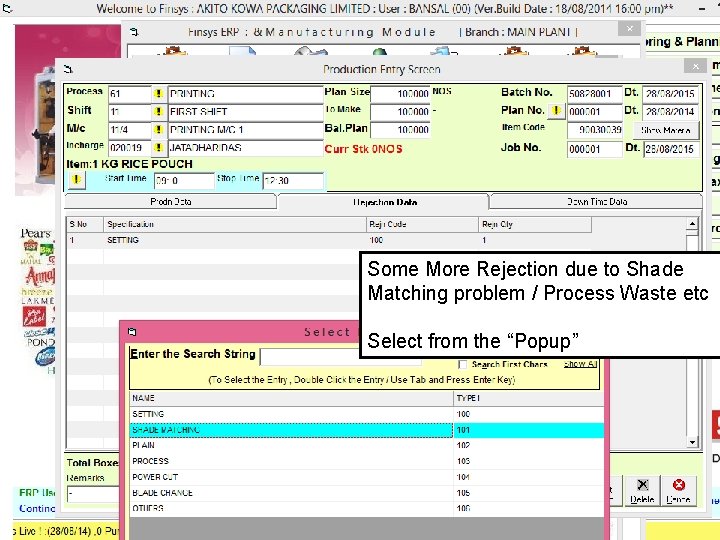
Task: Click the Bal.Plan field
Action: (400, 130)
